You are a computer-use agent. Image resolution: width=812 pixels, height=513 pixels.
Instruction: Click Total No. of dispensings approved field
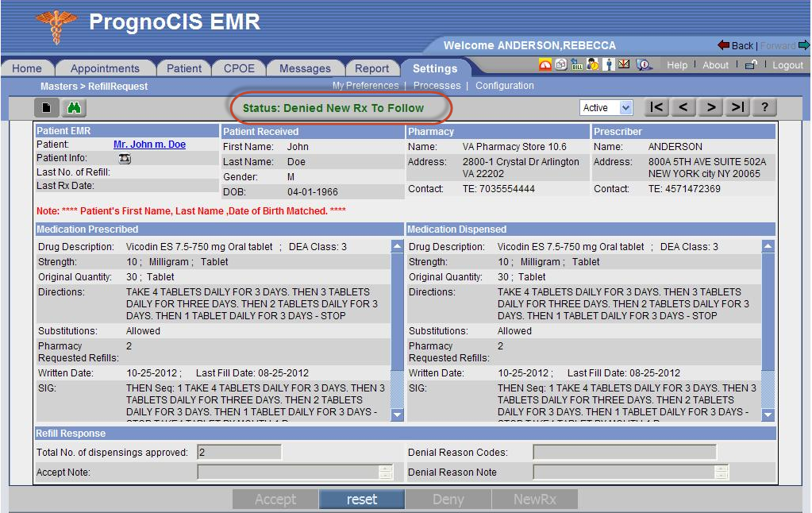239,453
